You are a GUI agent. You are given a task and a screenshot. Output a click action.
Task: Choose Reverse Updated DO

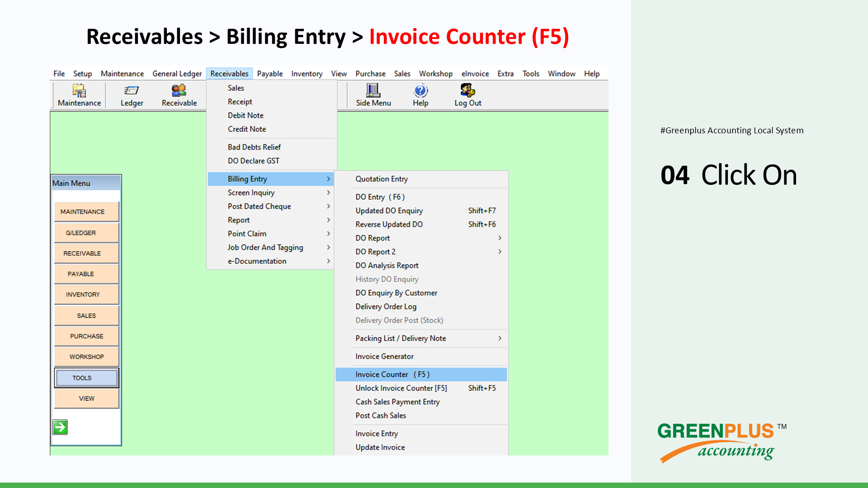[x=421, y=225]
